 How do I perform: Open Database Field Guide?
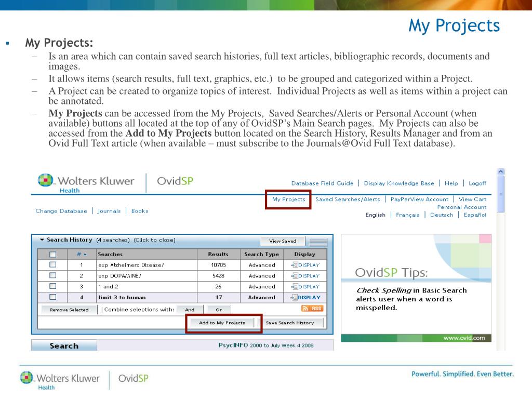[x=322, y=183]
